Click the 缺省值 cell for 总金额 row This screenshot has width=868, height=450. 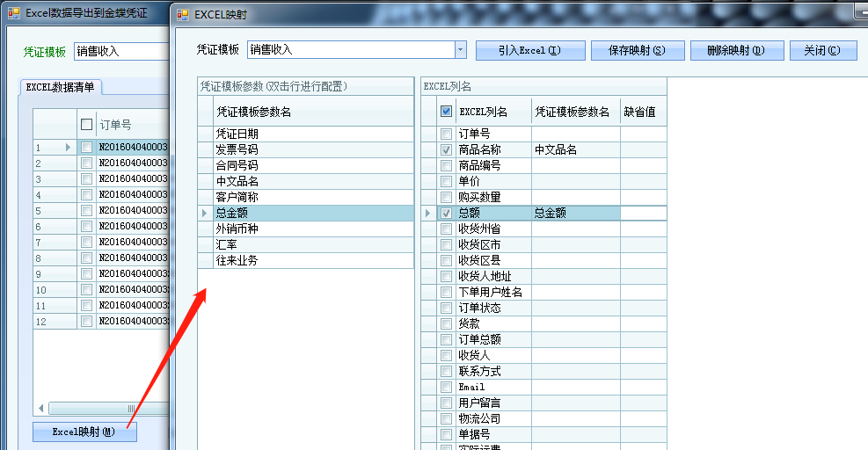[643, 214]
